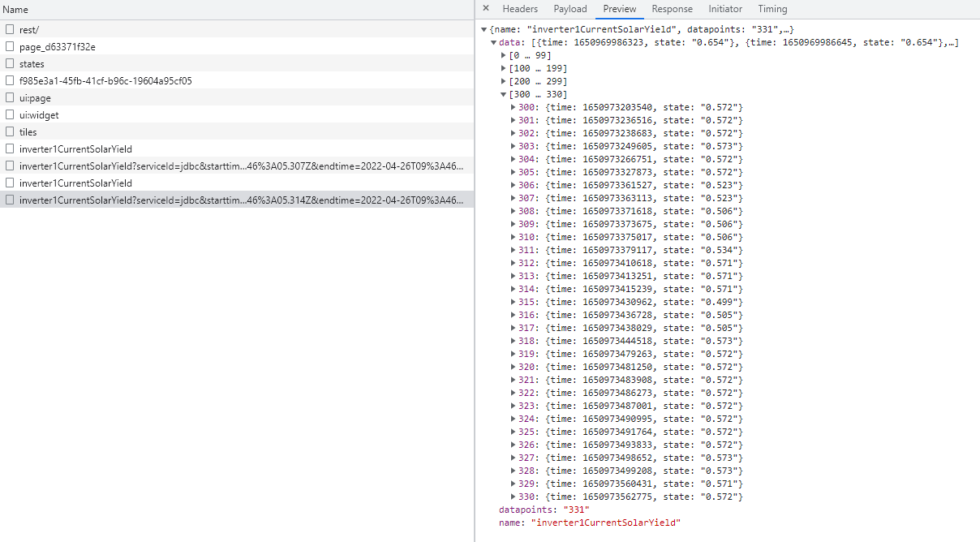The height and width of the screenshot is (542, 980).
Task: Select the states request row
Action: pyautogui.click(x=32, y=64)
